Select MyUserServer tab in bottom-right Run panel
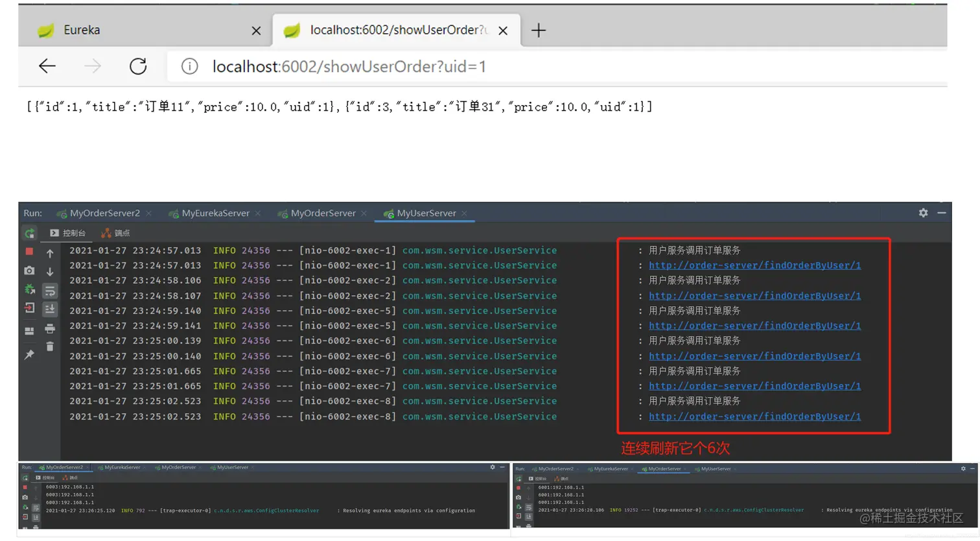This screenshot has height=541, width=980. coord(716,468)
